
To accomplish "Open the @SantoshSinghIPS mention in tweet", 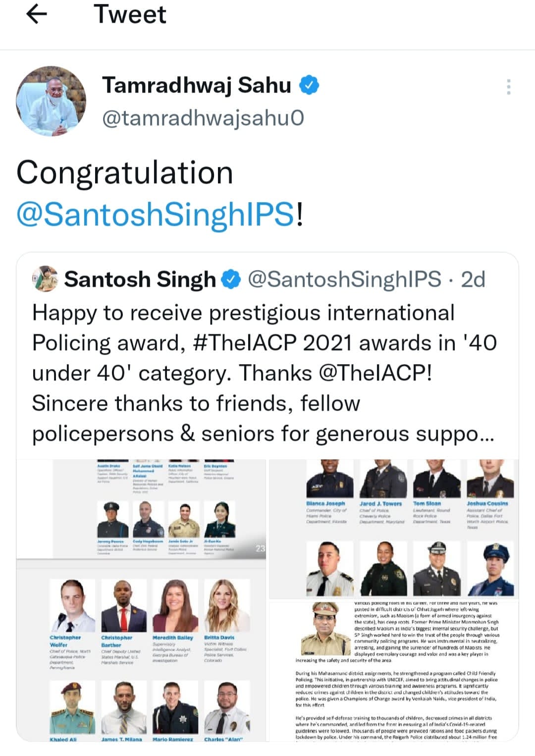I will (156, 215).
